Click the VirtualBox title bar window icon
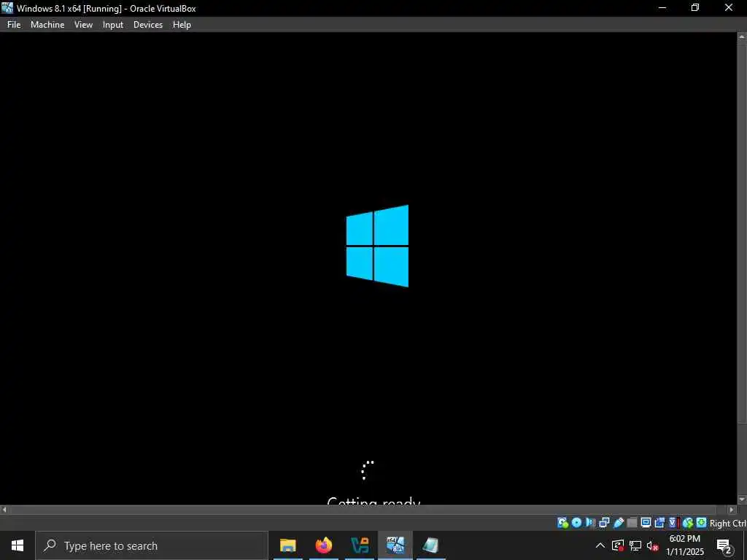Screen dimensions: 747x560 point(7,8)
